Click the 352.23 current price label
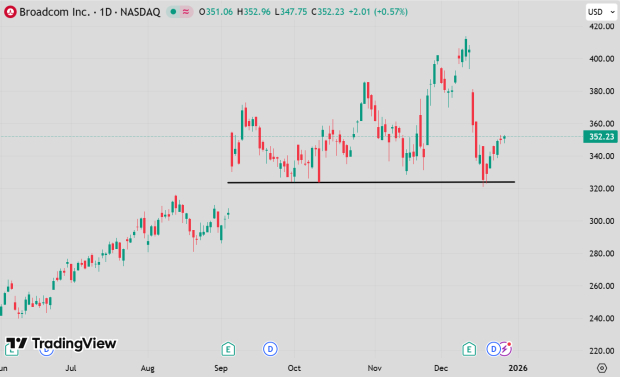This screenshot has width=620, height=377. (601, 137)
